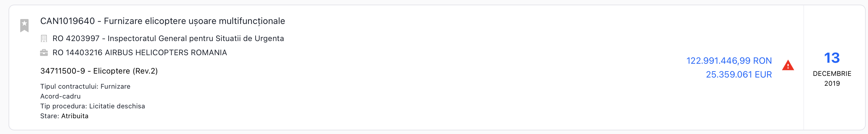
Task: Click the CAN1019640 notice number
Action: click(x=67, y=21)
